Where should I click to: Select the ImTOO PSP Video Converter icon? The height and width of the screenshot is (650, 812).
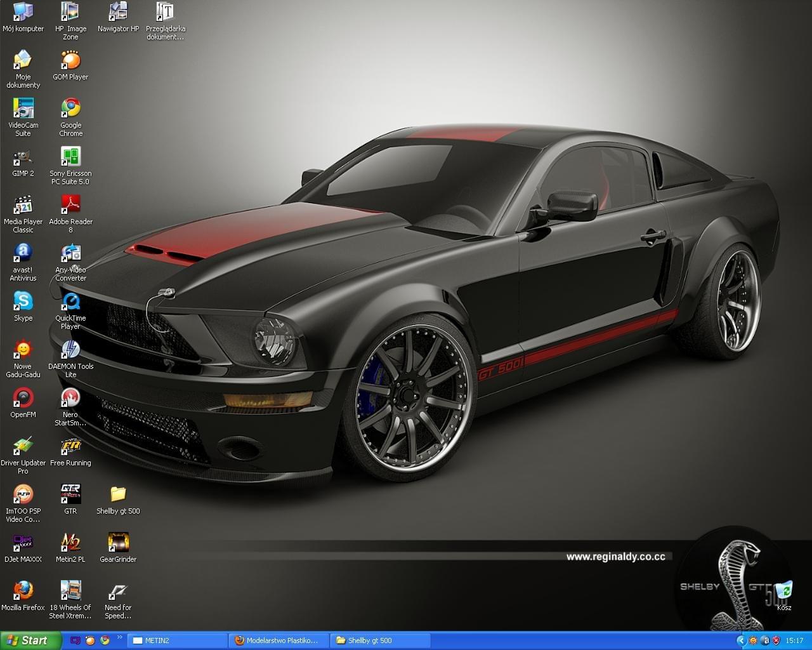(23, 503)
